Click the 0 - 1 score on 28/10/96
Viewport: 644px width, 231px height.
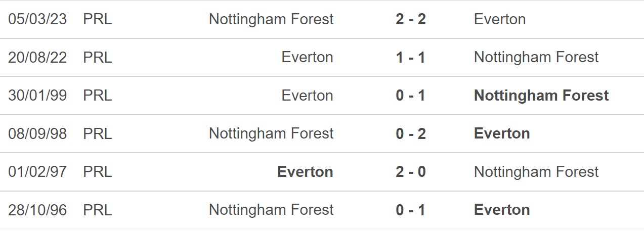click(411, 210)
